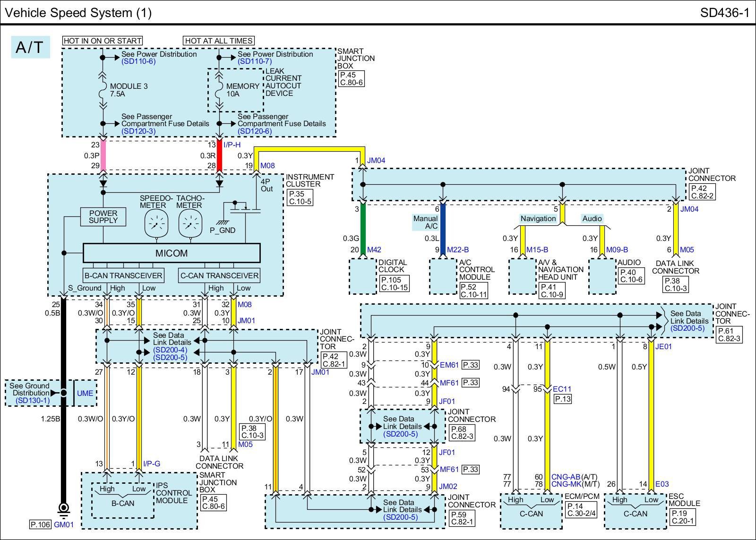756x540 pixels.
Task: Click the P.106 page reference box
Action: pyautogui.click(x=40, y=524)
